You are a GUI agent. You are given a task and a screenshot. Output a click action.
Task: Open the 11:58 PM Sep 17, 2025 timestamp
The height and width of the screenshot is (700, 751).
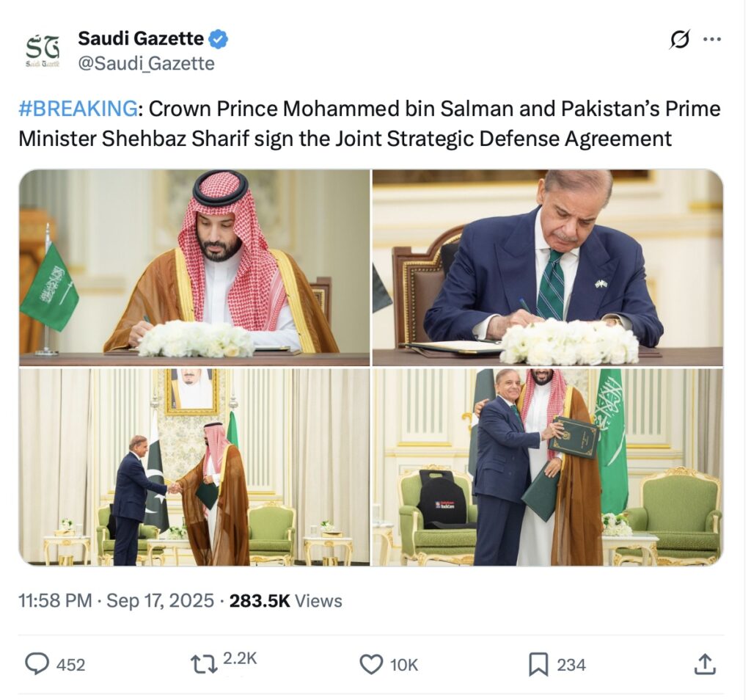click(x=116, y=600)
